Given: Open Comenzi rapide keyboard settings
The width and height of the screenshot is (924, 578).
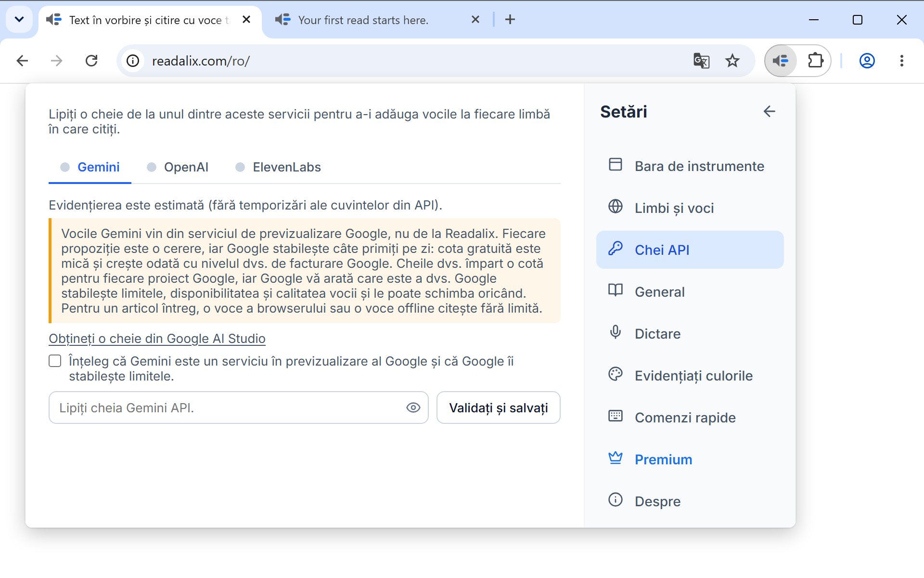Looking at the screenshot, I should coord(690,418).
